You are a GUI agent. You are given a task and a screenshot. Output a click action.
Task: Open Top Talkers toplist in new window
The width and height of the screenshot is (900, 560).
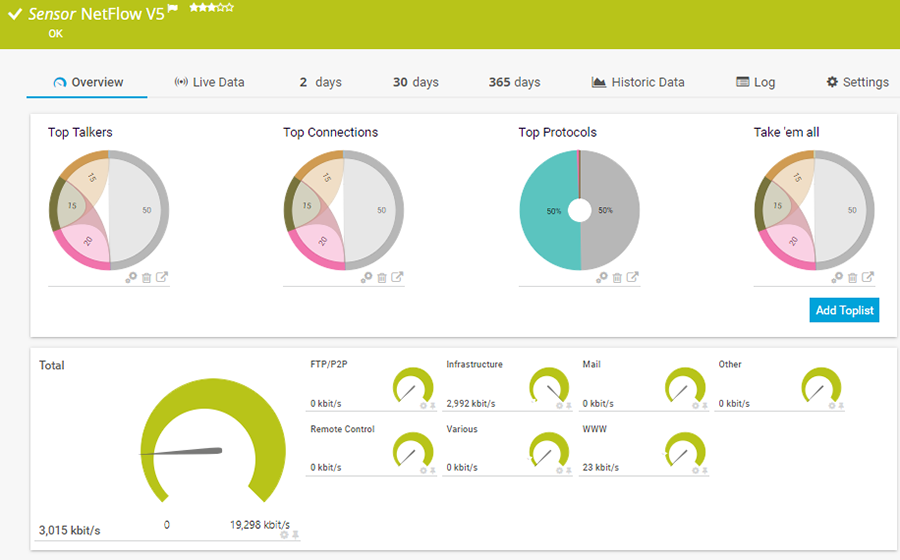(162, 277)
